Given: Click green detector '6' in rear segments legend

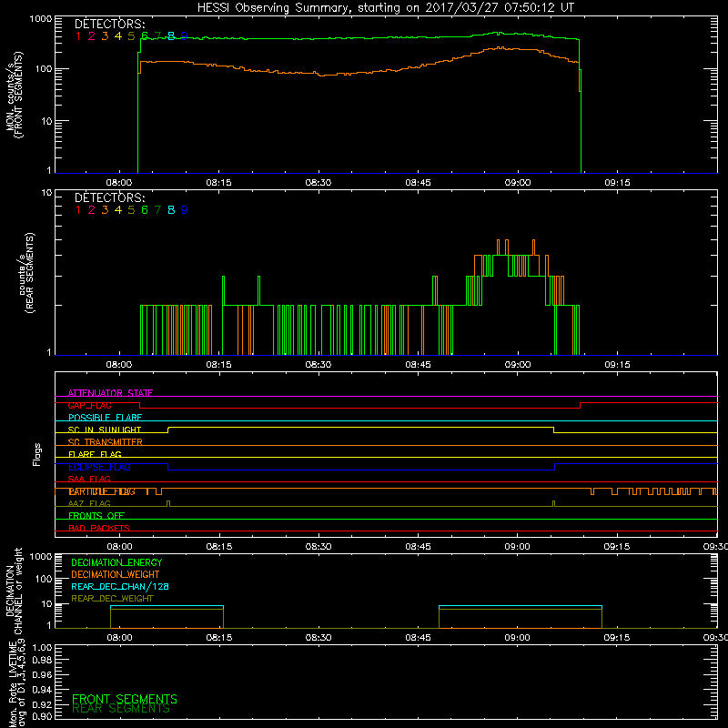Looking at the screenshot, I should (x=145, y=210).
